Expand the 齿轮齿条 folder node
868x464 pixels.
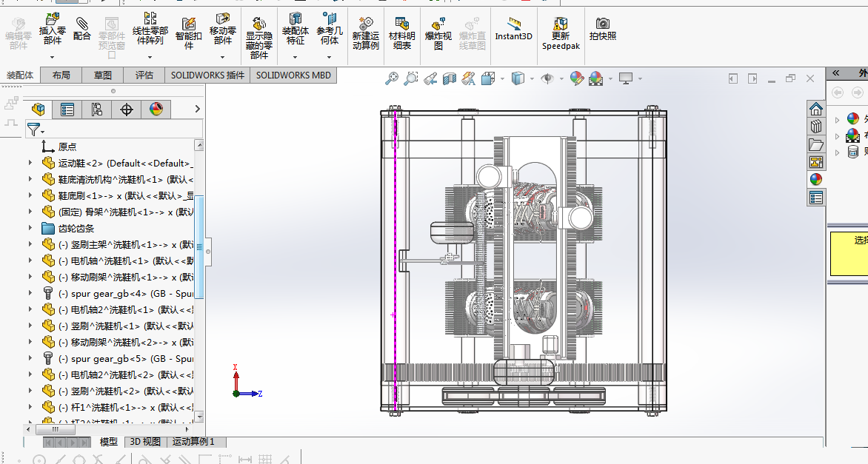click(x=30, y=229)
